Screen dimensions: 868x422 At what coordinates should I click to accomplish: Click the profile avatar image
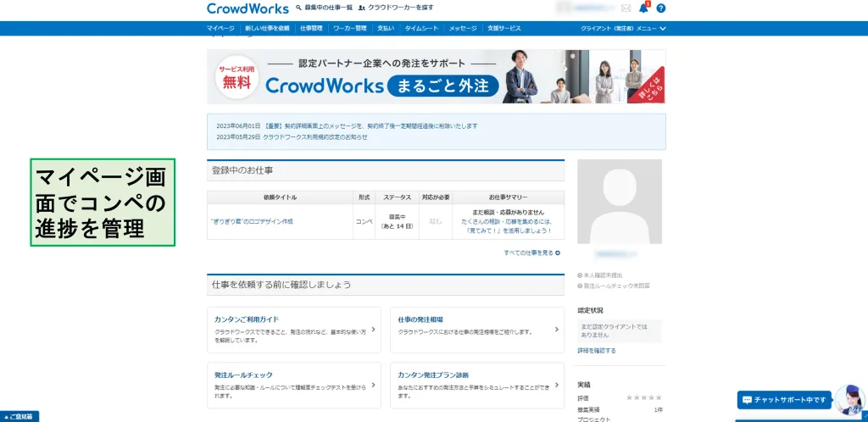[620, 202]
